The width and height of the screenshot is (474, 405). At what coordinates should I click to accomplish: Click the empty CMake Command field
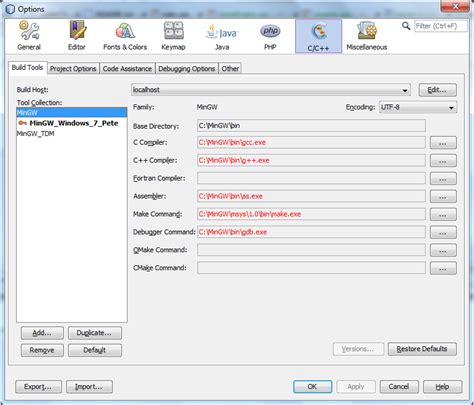click(311, 268)
